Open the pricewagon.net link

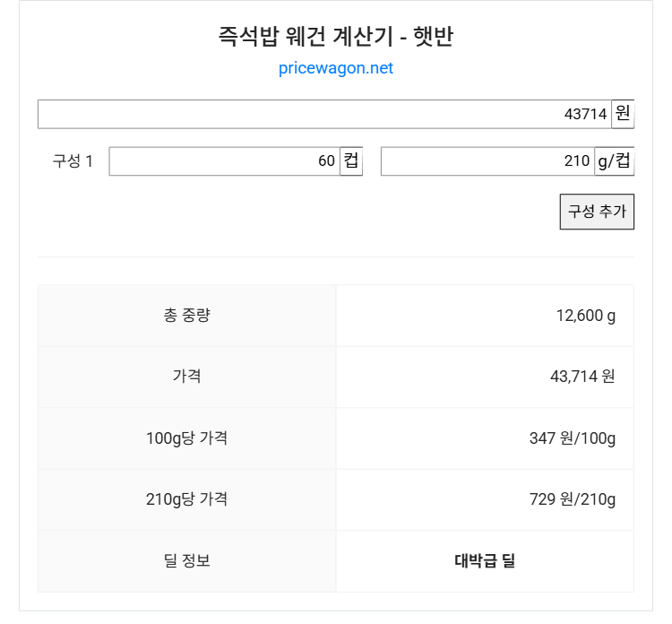[x=335, y=68]
